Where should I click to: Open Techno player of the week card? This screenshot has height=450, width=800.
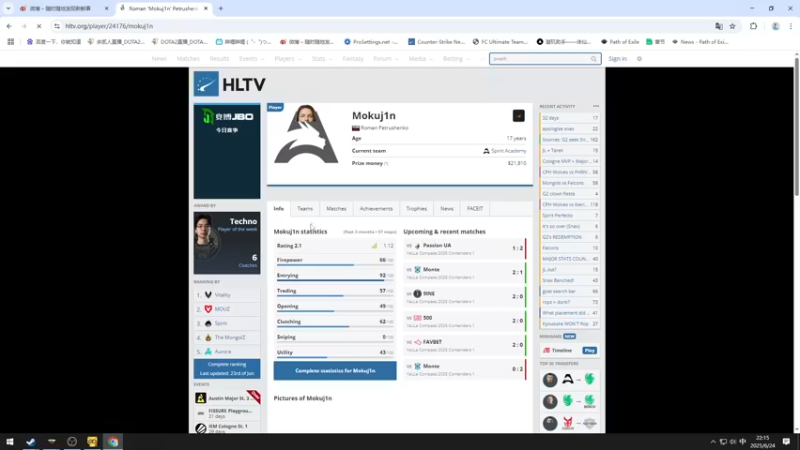(227, 243)
